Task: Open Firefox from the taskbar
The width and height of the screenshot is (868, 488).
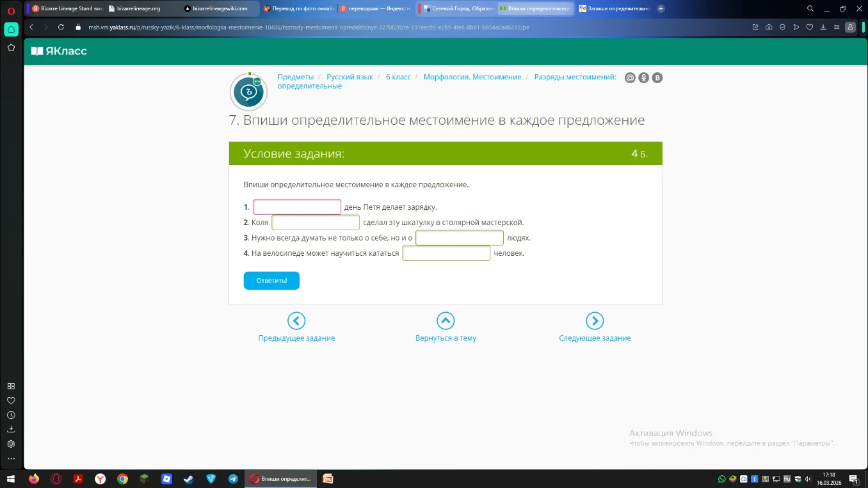Action: 34,478
